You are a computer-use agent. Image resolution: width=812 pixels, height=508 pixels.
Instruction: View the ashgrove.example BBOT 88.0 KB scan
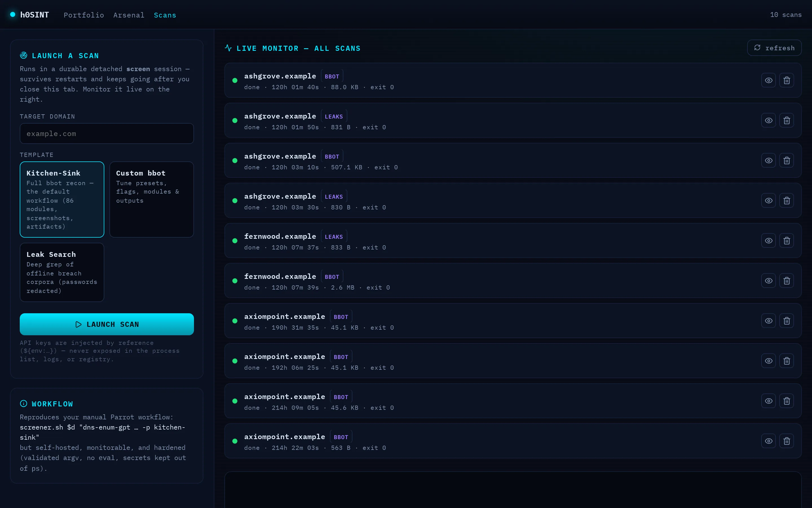768,80
